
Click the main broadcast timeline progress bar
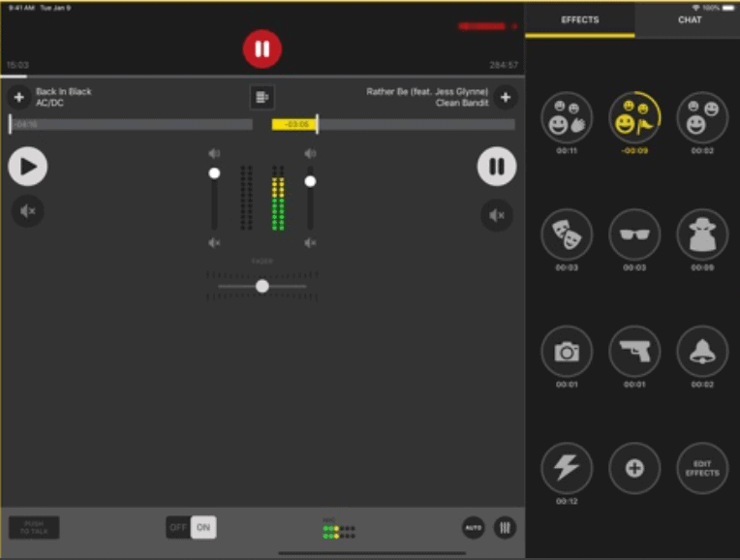pyautogui.click(x=262, y=76)
